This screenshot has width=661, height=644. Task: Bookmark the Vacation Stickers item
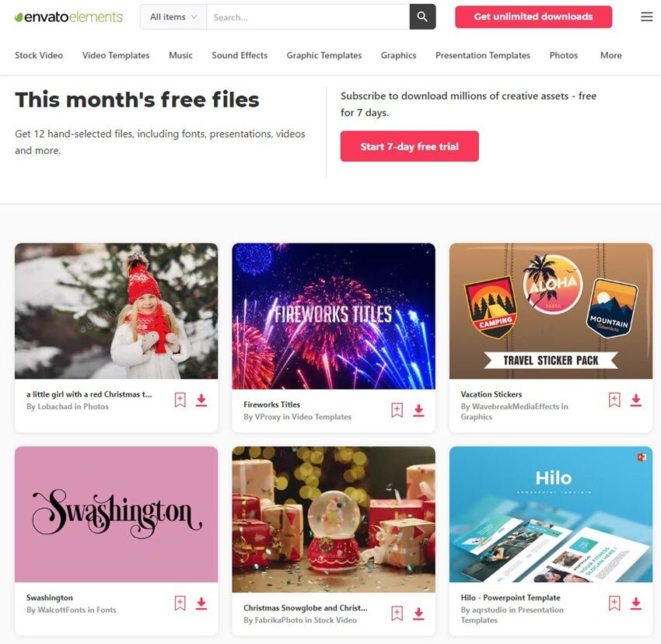tap(614, 400)
